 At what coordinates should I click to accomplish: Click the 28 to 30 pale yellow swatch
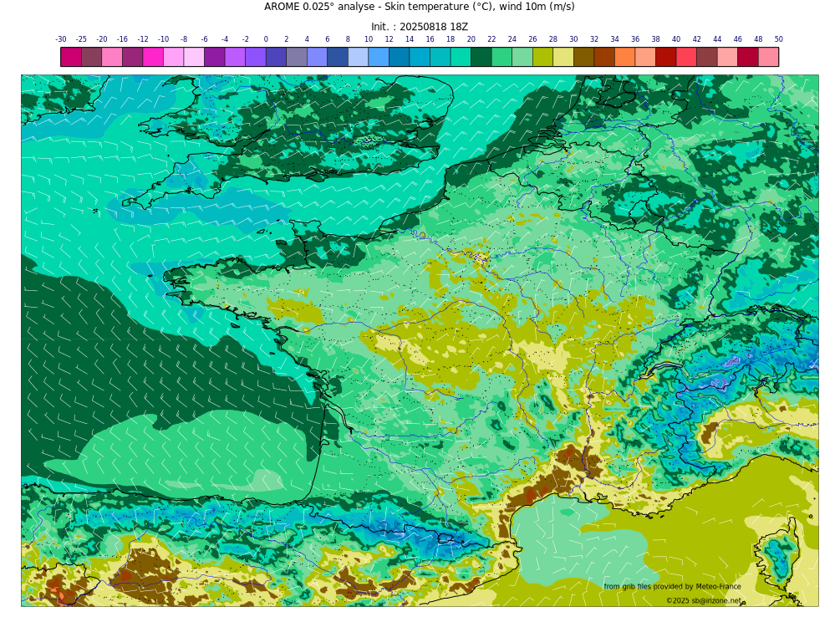pos(563,57)
